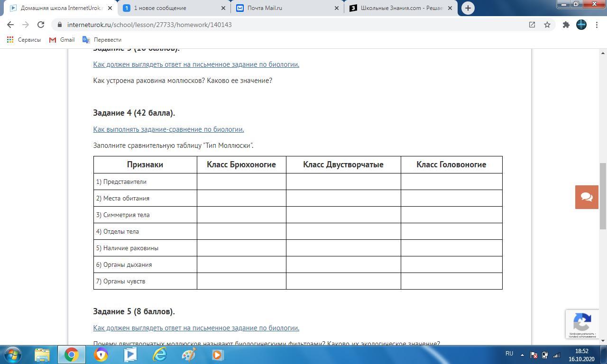
Task: Open the Gmail bookmark
Action: [62, 40]
